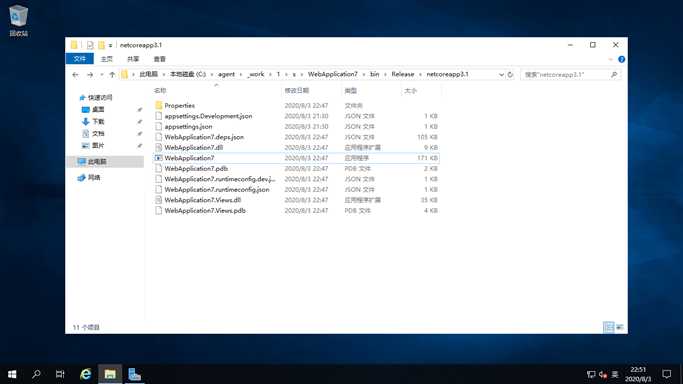This screenshot has height=384, width=683.
Task: Click the Properties folder icon
Action: click(x=159, y=105)
